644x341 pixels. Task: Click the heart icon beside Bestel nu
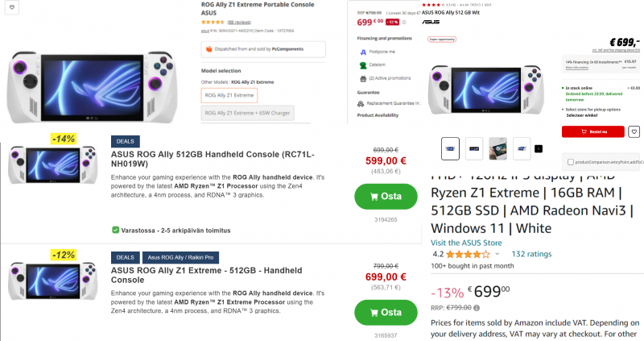[x=634, y=131]
